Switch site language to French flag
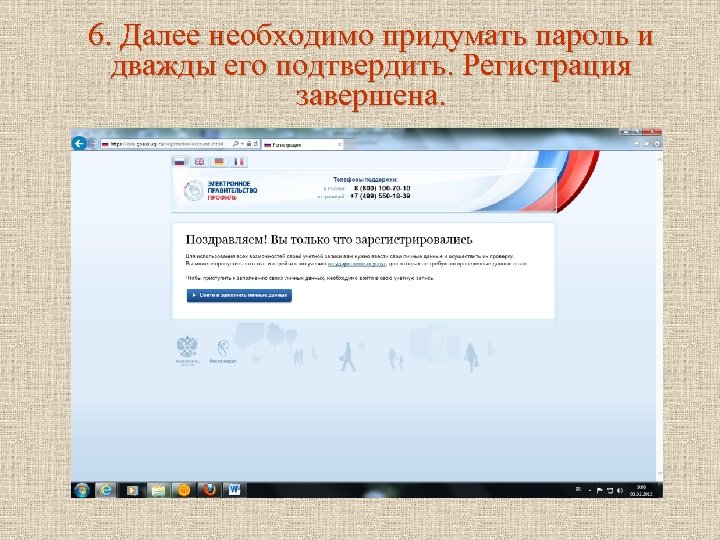Viewport: 720px width, 540px height. click(239, 162)
